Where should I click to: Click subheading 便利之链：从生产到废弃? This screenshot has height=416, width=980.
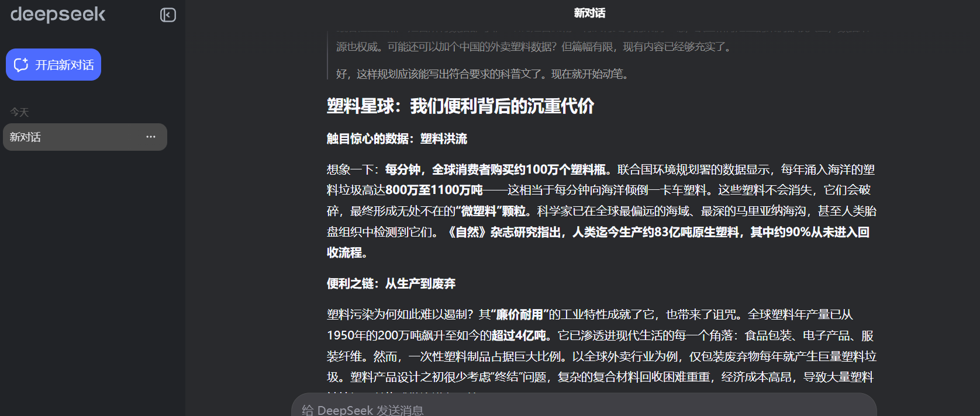click(391, 283)
